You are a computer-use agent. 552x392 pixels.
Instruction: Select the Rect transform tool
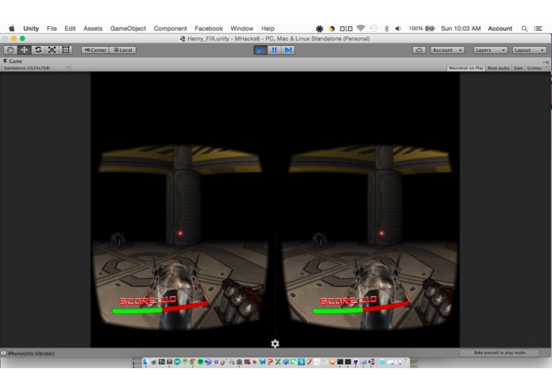tap(65, 50)
